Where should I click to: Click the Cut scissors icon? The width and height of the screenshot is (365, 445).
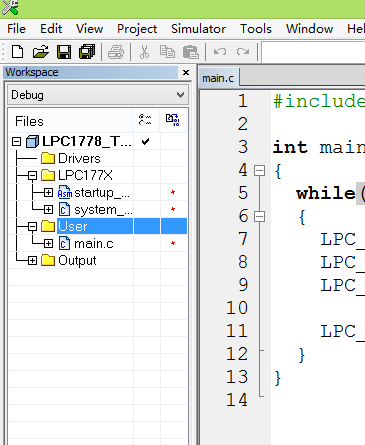(x=144, y=52)
